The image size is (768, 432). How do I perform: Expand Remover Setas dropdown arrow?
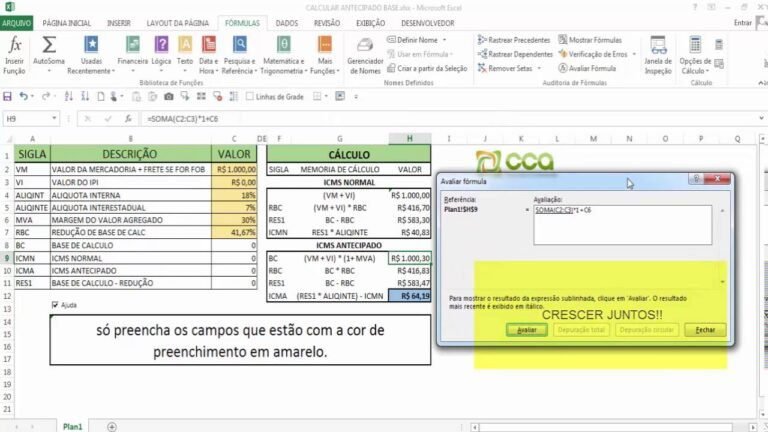point(539,68)
